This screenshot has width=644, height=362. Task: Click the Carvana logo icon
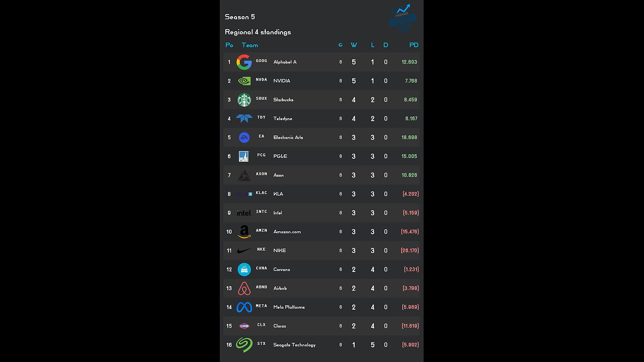coord(244,269)
